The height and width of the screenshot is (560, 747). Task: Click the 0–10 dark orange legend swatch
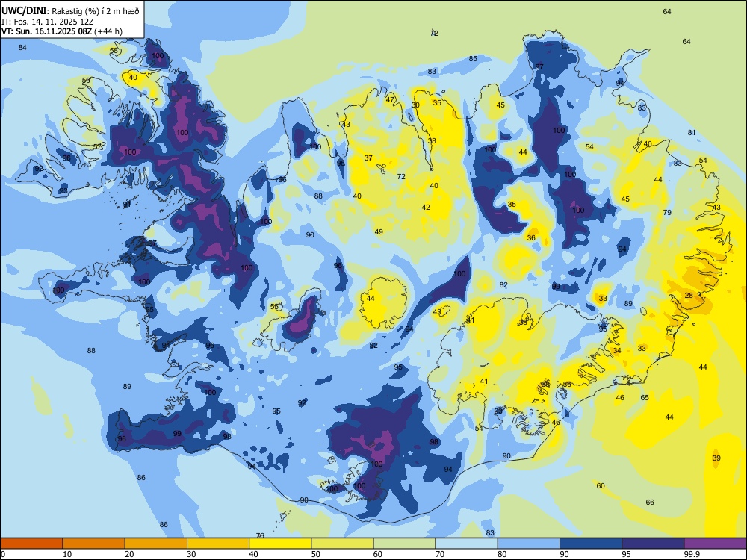[31, 544]
